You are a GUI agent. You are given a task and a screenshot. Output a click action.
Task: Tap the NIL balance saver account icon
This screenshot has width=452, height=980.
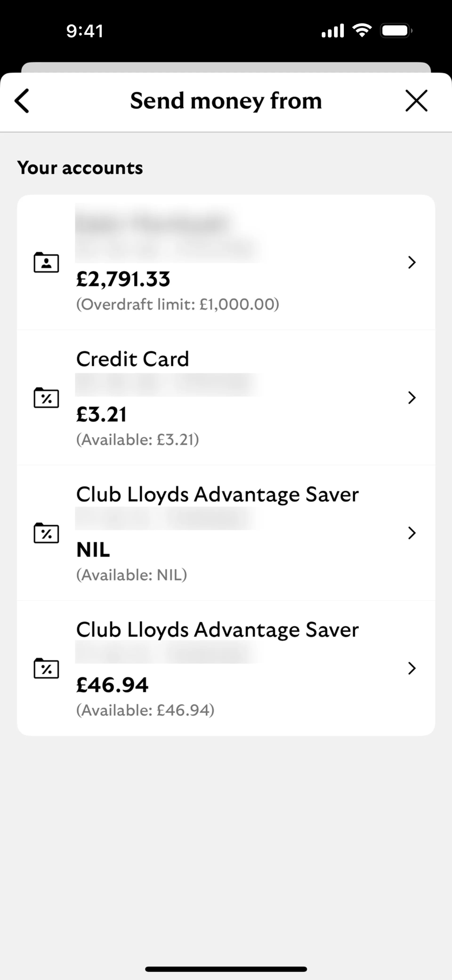tap(46, 533)
